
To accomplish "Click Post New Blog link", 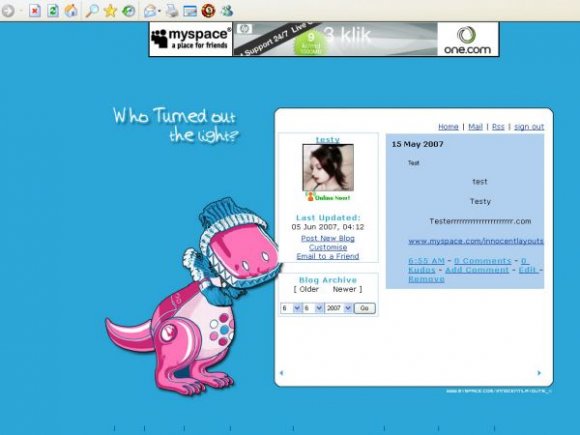I will 328,239.
